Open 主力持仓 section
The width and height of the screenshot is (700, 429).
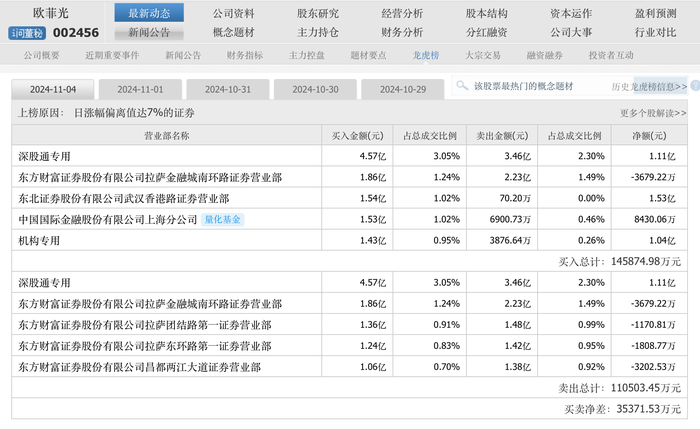coord(318,32)
